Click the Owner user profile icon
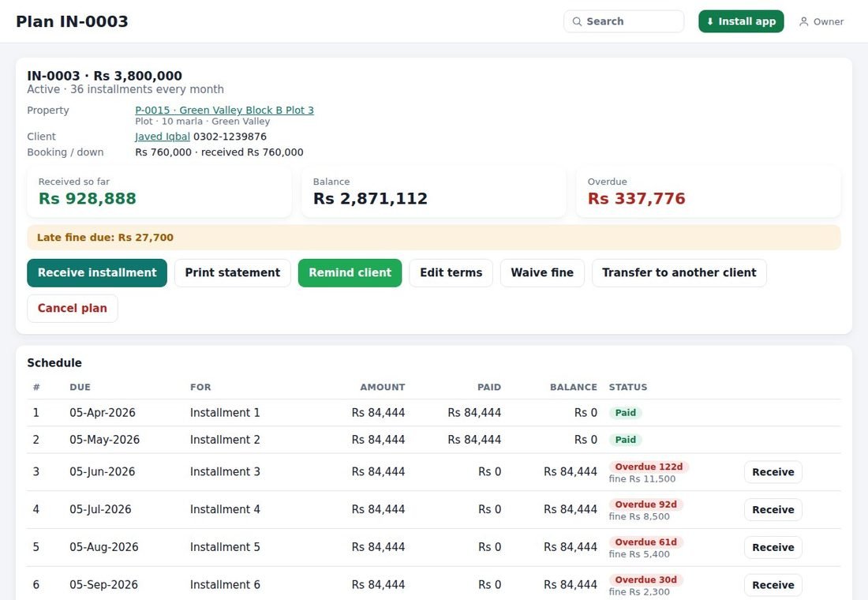Image resolution: width=868 pixels, height=600 pixels. click(804, 21)
